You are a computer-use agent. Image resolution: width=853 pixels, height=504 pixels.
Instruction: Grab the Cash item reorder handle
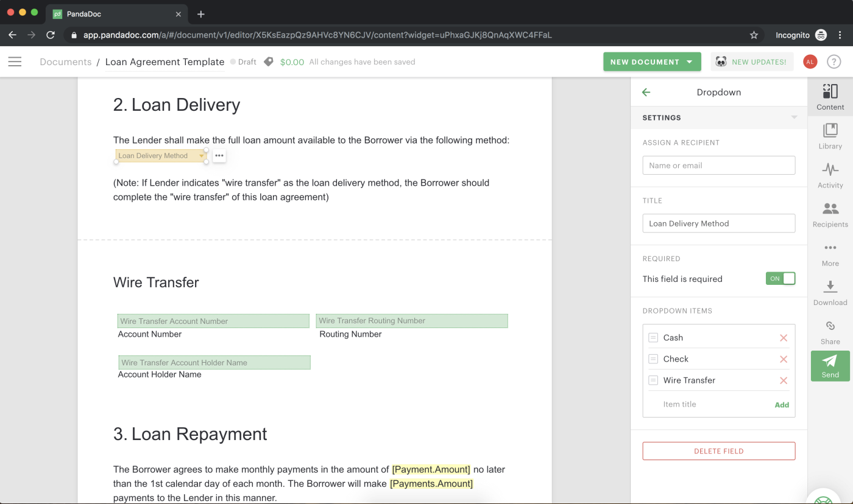653,337
